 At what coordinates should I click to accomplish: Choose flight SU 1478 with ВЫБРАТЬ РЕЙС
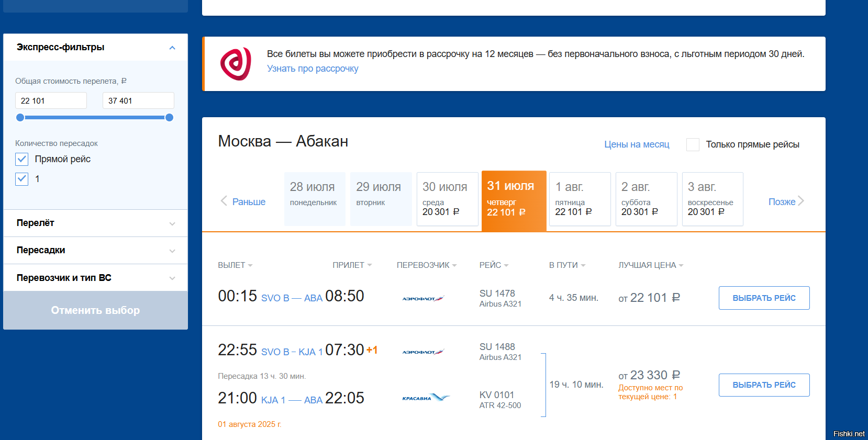click(764, 298)
